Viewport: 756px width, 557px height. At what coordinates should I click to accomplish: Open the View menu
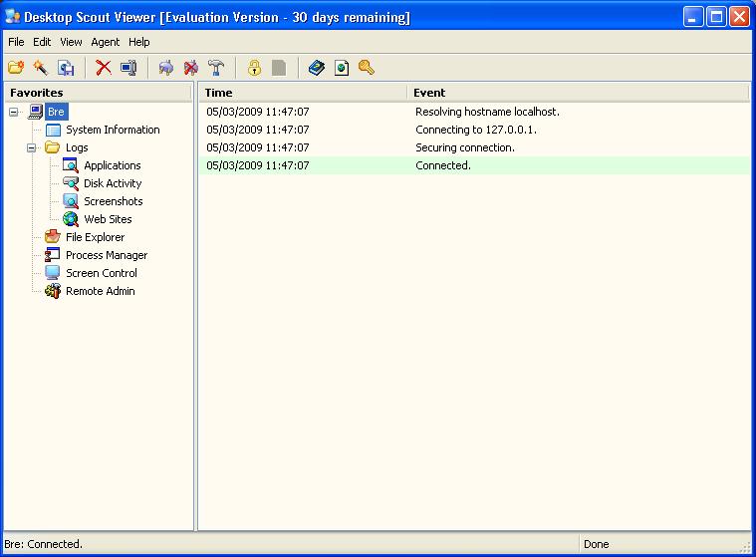(x=71, y=42)
